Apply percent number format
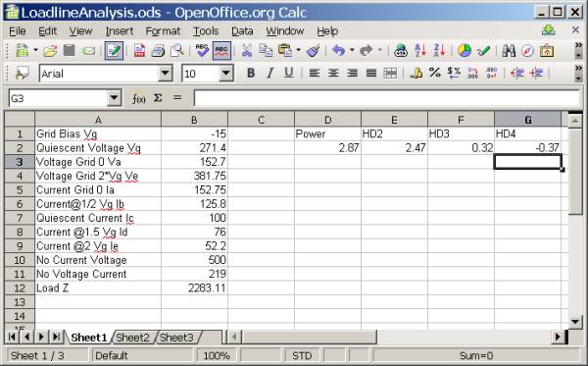Viewport: 588px width, 366px height. pos(434,73)
